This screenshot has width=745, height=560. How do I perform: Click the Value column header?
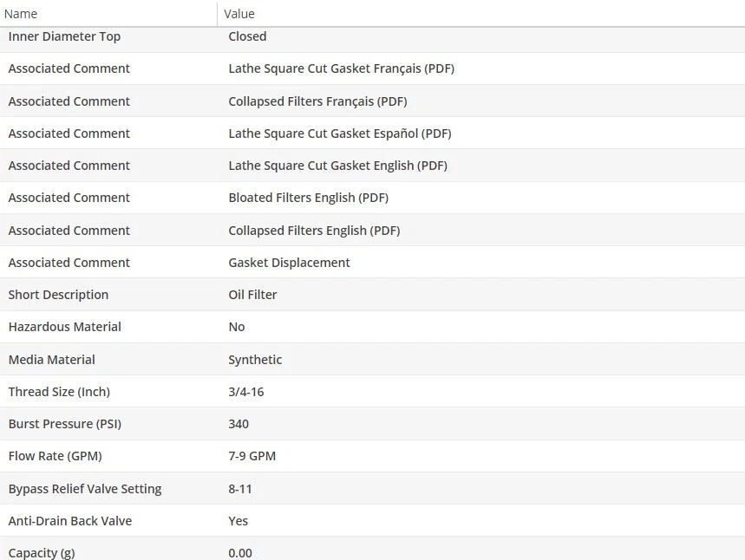click(239, 14)
